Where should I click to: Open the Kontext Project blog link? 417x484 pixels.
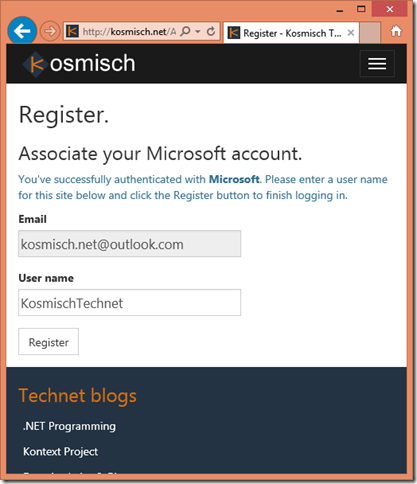[60, 451]
